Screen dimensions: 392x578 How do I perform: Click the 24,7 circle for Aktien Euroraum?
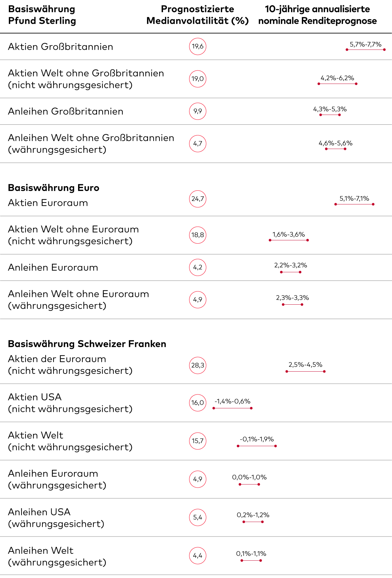[198, 199]
